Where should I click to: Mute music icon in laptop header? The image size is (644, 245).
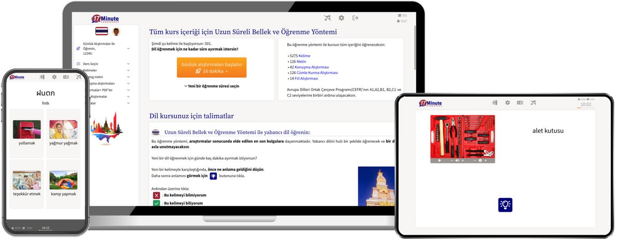[x=327, y=18]
